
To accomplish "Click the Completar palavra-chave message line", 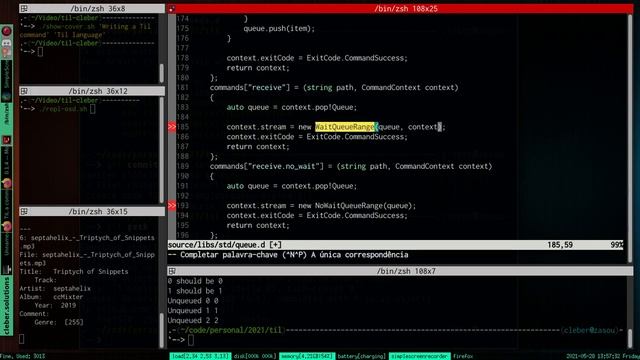I will click(288, 255).
